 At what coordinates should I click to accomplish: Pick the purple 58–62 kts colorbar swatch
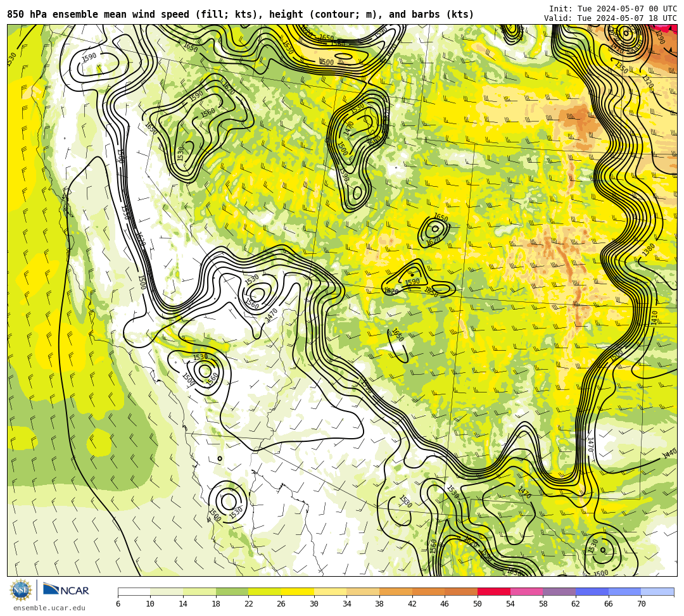[x=559, y=591]
